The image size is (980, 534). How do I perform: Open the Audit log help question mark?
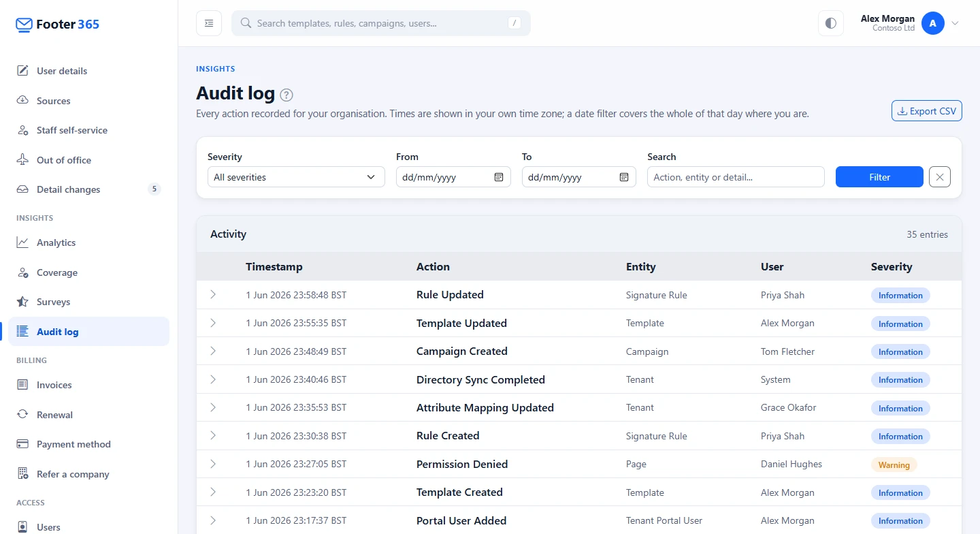287,95
